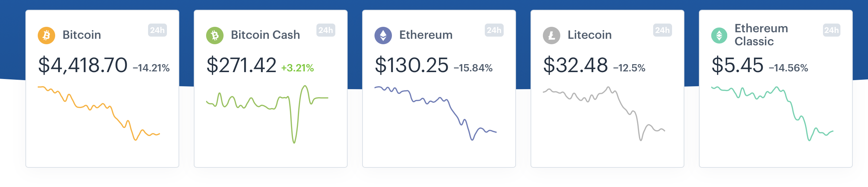Click the gray Litecoin logo icon
Screen dimensions: 868x187
point(552,35)
